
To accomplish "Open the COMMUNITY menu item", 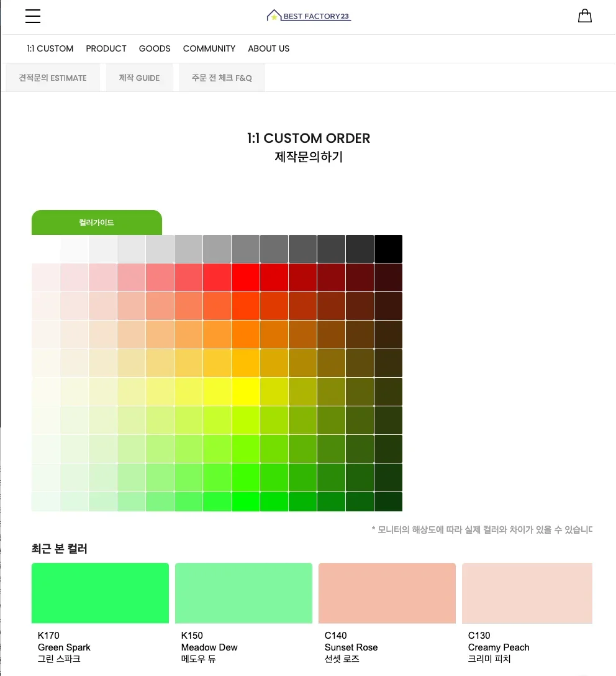I will point(209,48).
